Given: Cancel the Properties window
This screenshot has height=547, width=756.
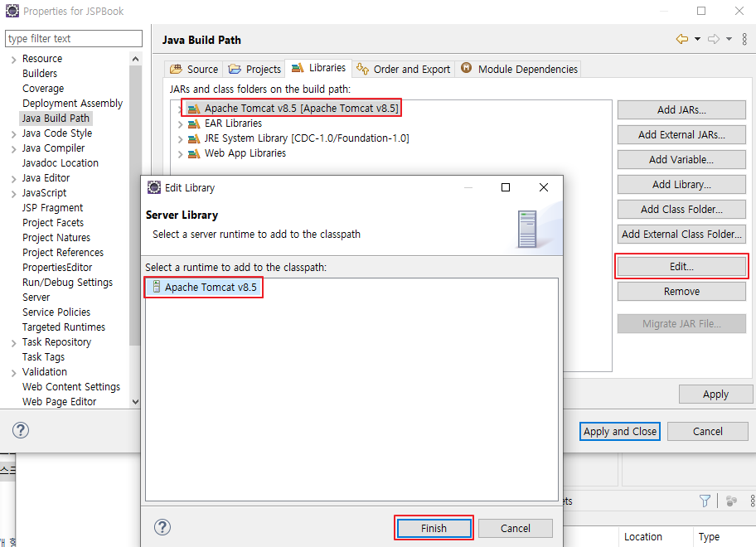Looking at the screenshot, I should (x=707, y=431).
